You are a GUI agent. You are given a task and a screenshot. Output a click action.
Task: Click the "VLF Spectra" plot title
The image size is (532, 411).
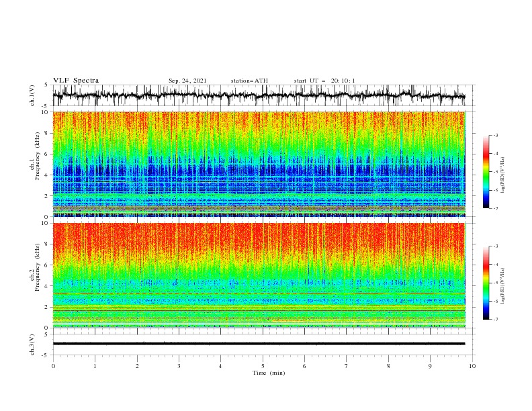[x=76, y=81]
